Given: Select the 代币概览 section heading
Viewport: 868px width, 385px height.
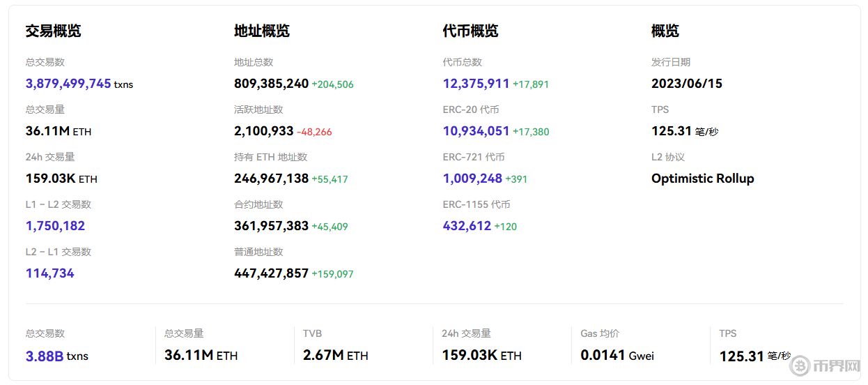Looking at the screenshot, I should click(470, 31).
